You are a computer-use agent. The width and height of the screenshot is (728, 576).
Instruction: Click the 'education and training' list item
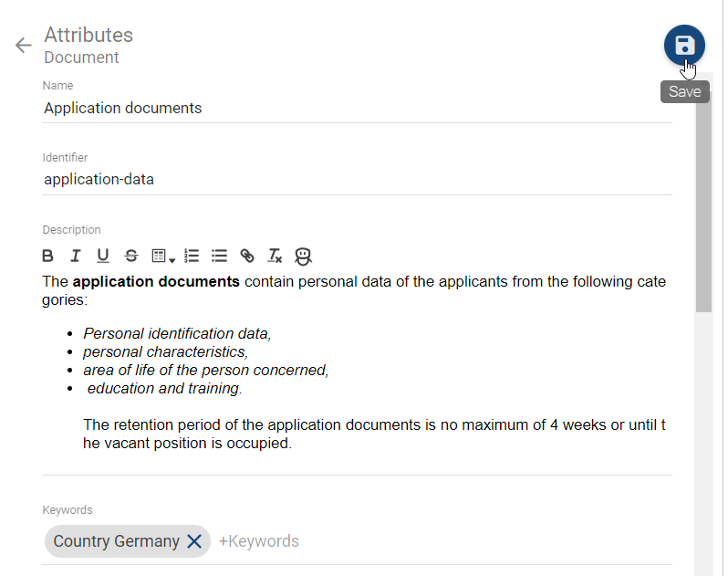tap(164, 388)
